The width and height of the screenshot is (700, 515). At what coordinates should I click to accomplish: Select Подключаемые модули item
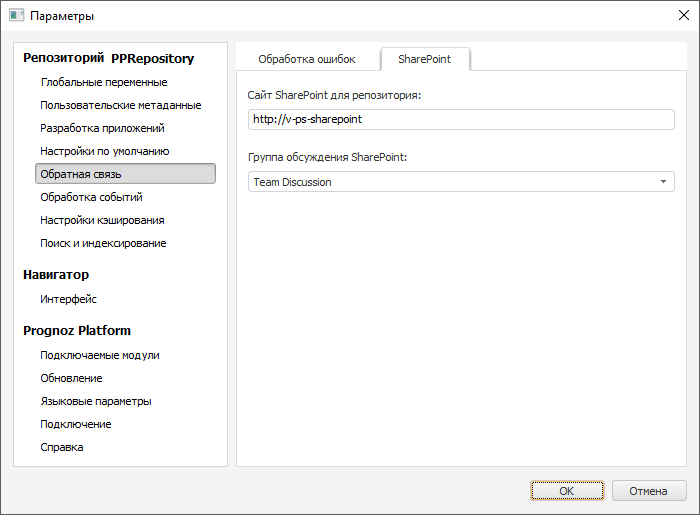pyautogui.click(x=100, y=355)
